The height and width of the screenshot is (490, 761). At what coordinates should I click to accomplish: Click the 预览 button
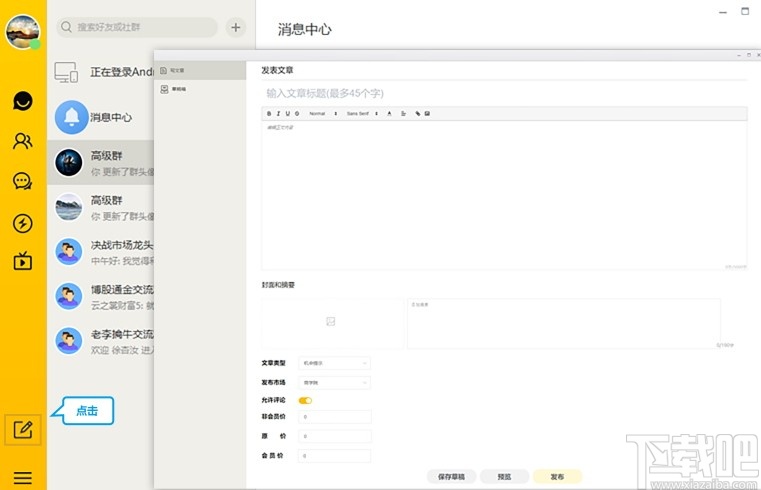pyautogui.click(x=504, y=477)
